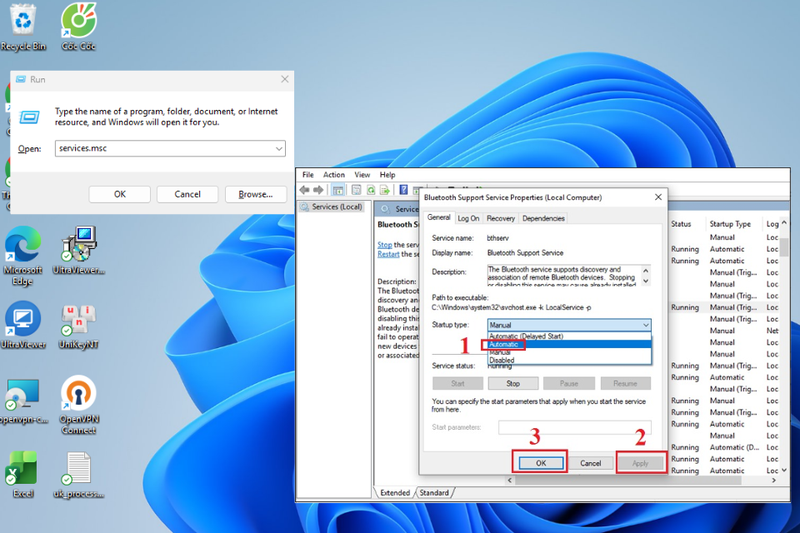Select Services (Local) in the console tree
The height and width of the screenshot is (533, 800).
coord(332,207)
